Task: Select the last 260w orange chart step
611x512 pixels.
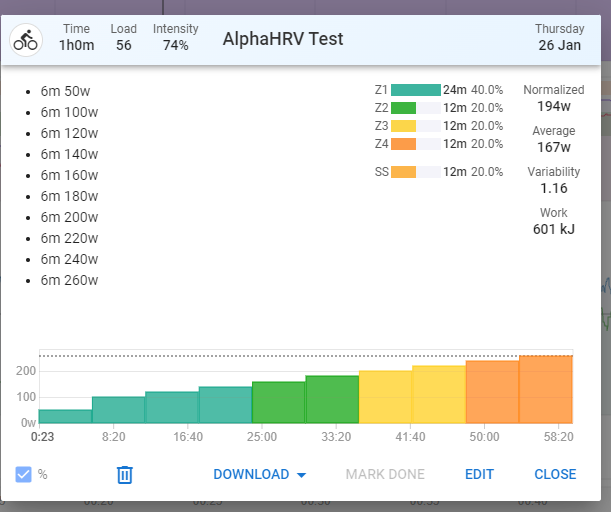Action: [x=546, y=389]
